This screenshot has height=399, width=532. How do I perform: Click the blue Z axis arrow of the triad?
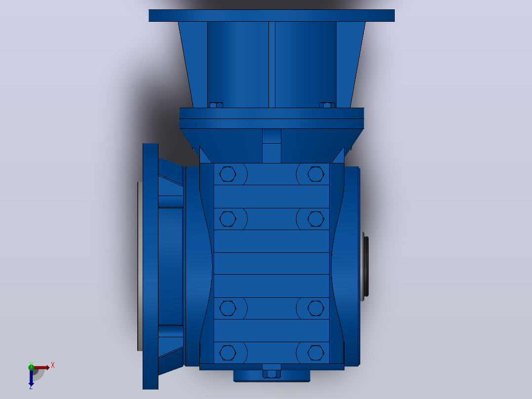[x=31, y=378]
